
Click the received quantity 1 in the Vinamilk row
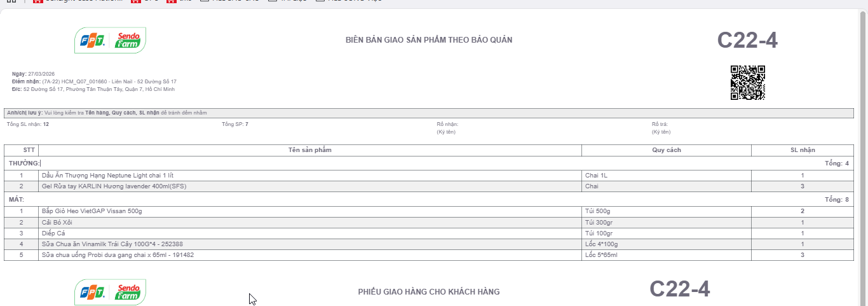point(803,244)
